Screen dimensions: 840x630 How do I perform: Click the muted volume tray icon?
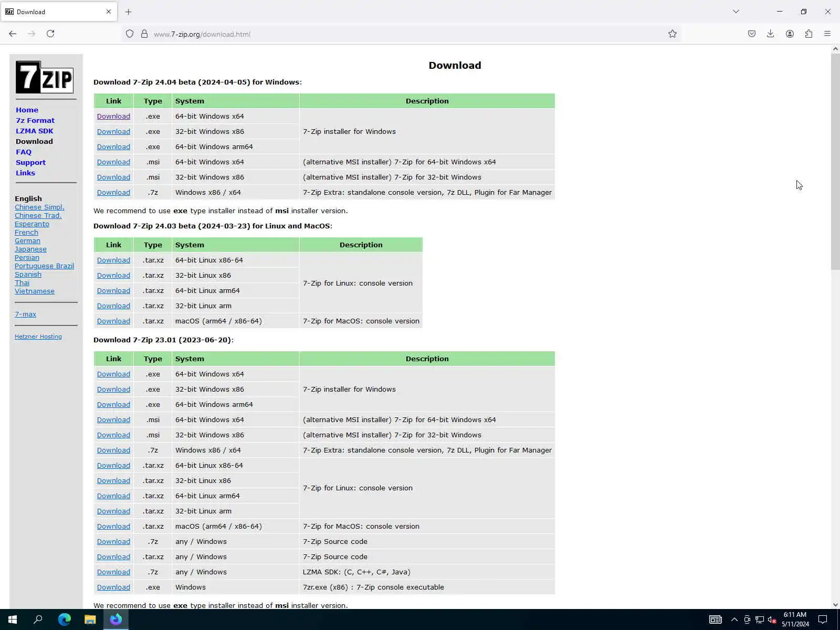point(772,619)
